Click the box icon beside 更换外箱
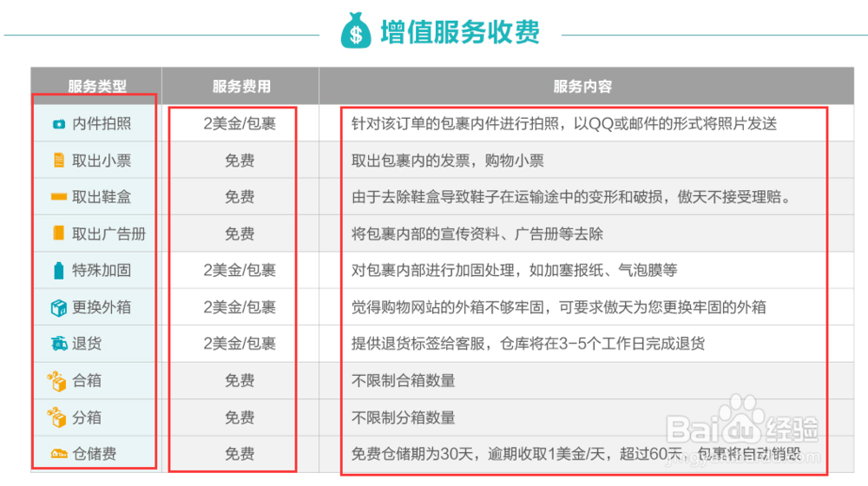 [59, 307]
